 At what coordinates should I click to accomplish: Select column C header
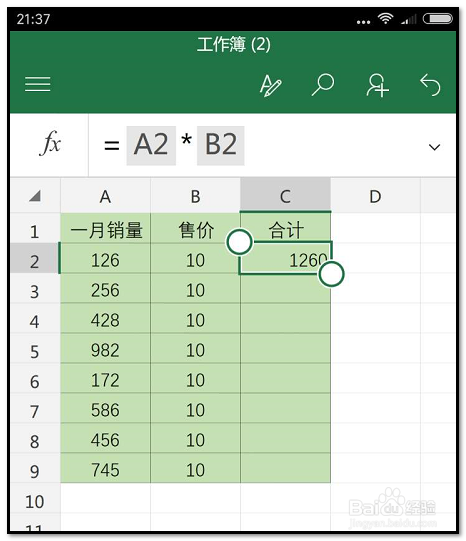pos(285,196)
